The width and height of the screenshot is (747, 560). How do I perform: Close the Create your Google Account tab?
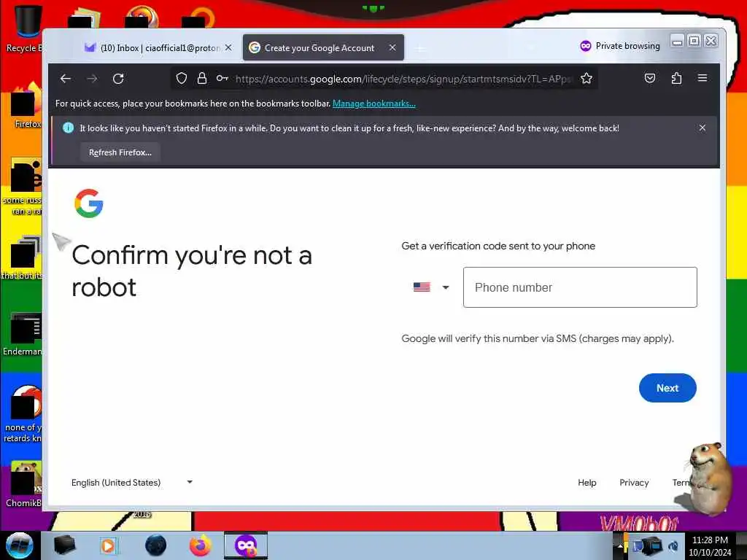tap(392, 47)
